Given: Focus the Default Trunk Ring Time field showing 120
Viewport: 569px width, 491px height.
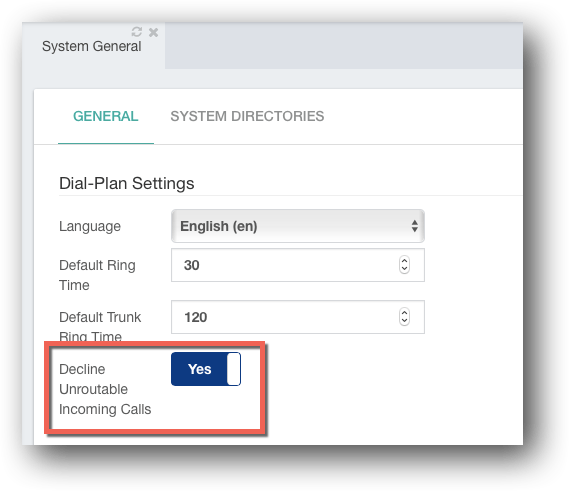Looking at the screenshot, I should [298, 317].
